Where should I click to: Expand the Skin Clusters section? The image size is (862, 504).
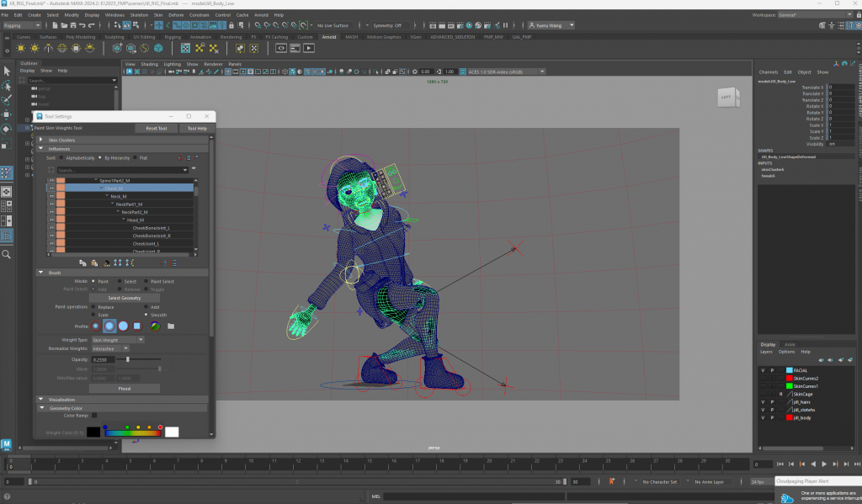[41, 140]
